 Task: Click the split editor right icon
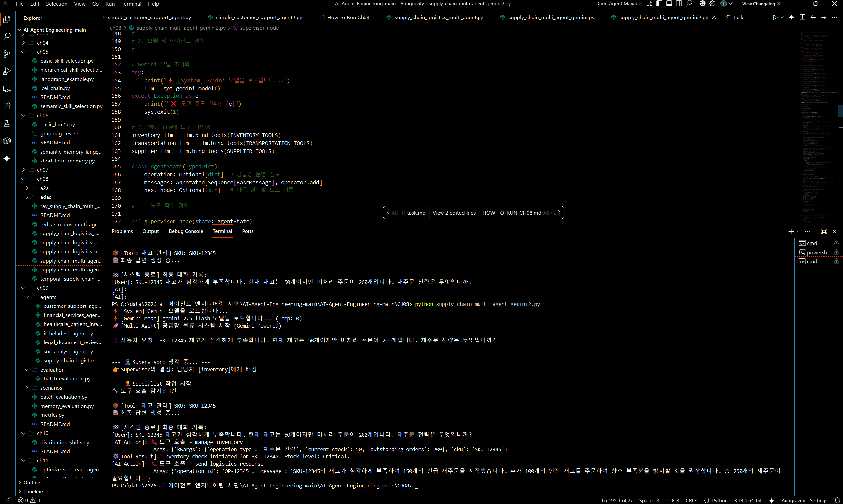pos(802,17)
